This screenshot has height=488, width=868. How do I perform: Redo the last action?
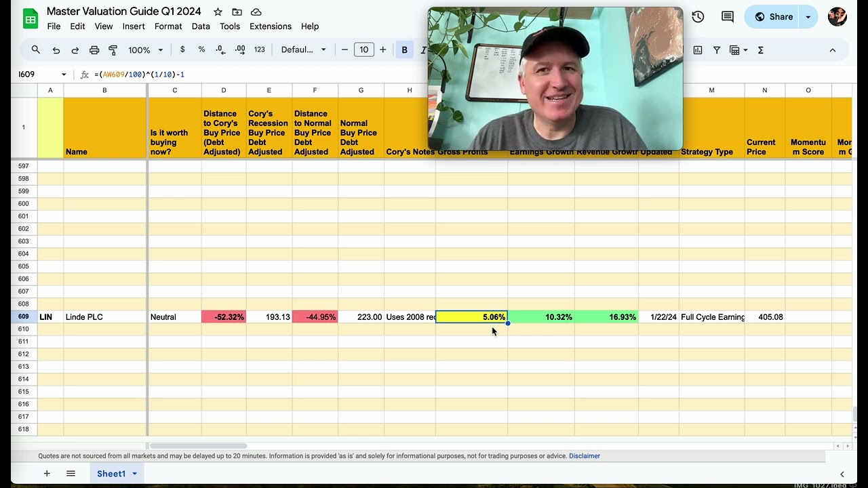tap(75, 49)
